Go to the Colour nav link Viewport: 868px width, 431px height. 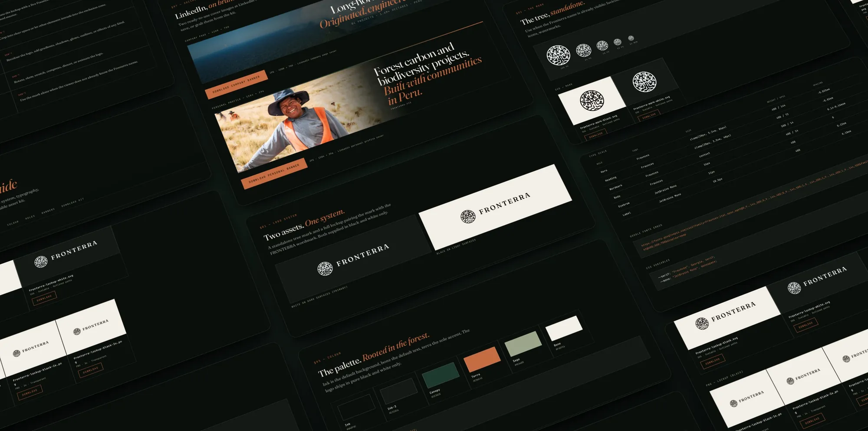coord(13,223)
